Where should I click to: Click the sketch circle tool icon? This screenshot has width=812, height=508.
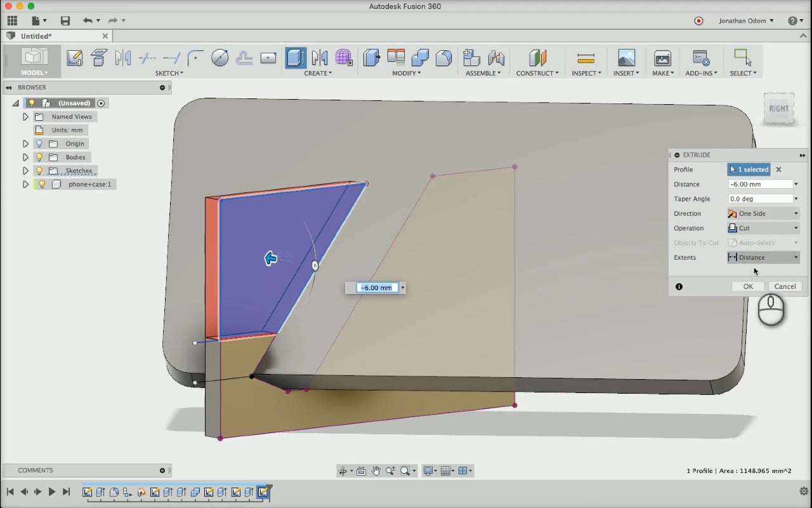point(219,58)
